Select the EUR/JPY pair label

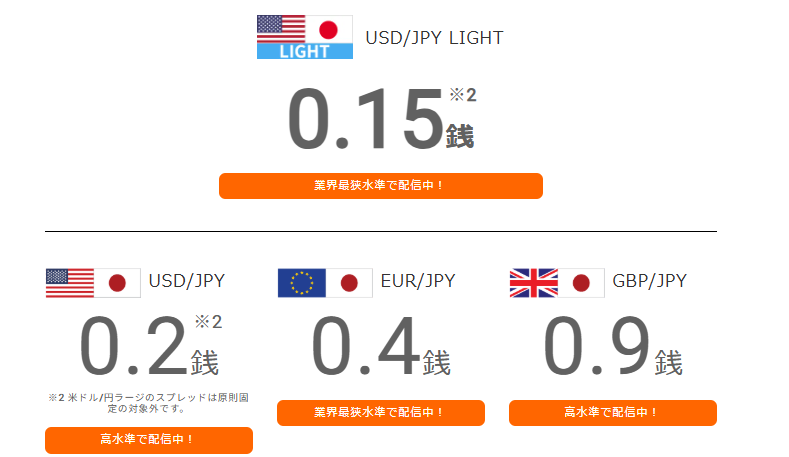click(418, 281)
